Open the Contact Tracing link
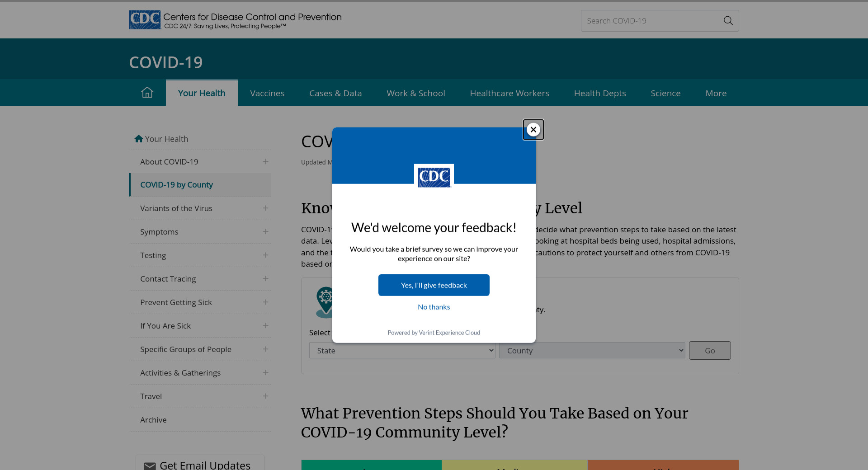This screenshot has height=470, width=868. [x=168, y=279]
